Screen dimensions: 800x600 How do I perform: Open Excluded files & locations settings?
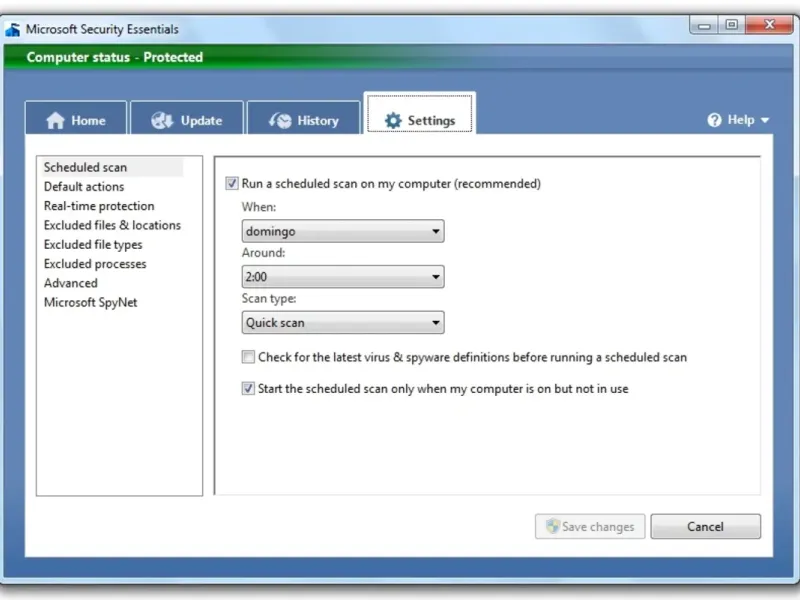pos(112,225)
